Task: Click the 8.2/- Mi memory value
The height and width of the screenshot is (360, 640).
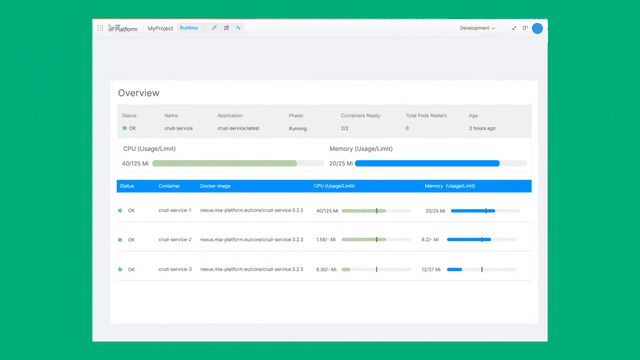Action: point(430,240)
